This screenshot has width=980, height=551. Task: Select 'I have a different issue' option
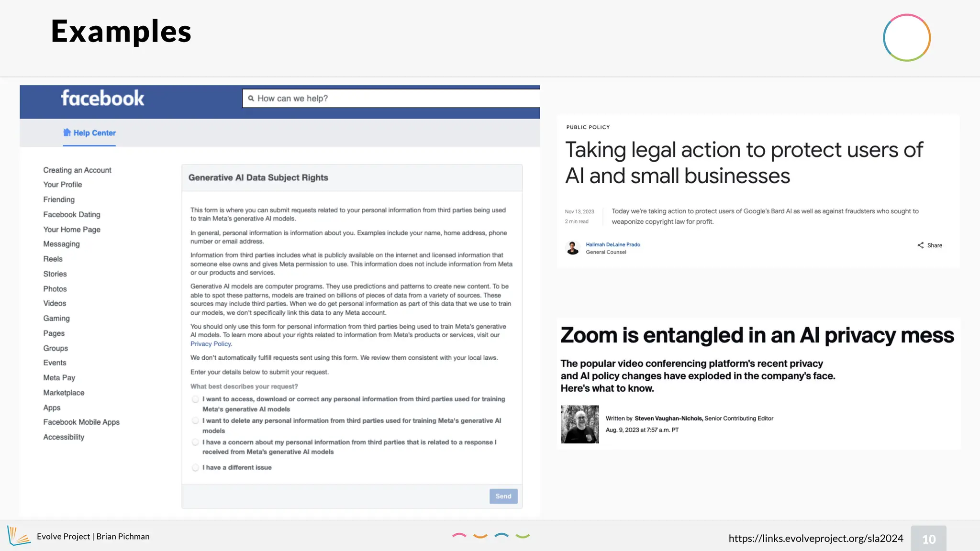[195, 468]
